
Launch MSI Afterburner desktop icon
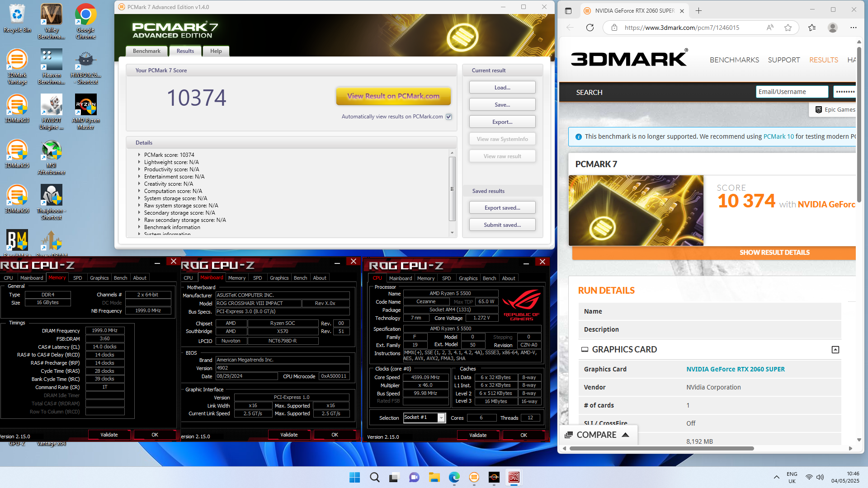click(x=52, y=157)
